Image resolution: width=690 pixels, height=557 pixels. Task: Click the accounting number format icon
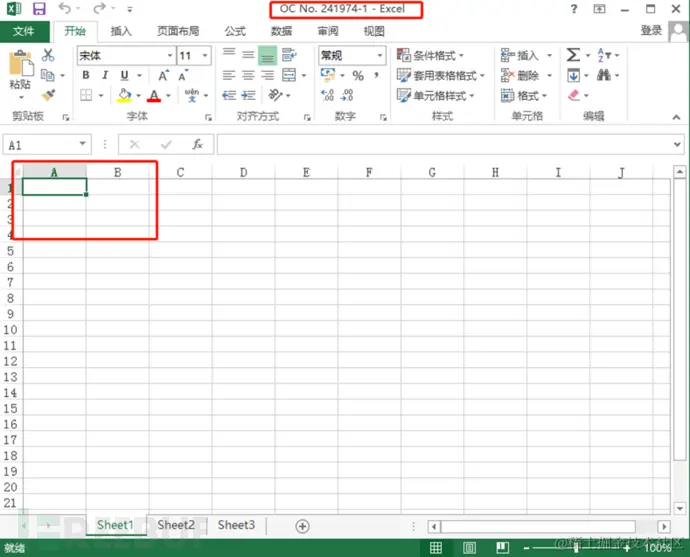(x=328, y=75)
